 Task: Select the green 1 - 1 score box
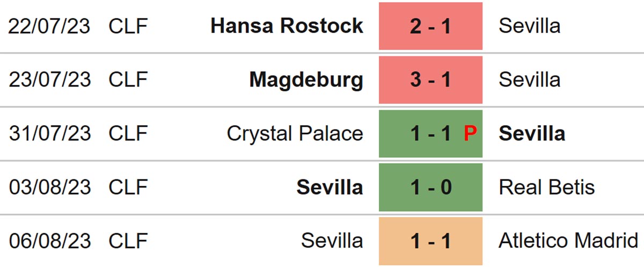click(430, 133)
